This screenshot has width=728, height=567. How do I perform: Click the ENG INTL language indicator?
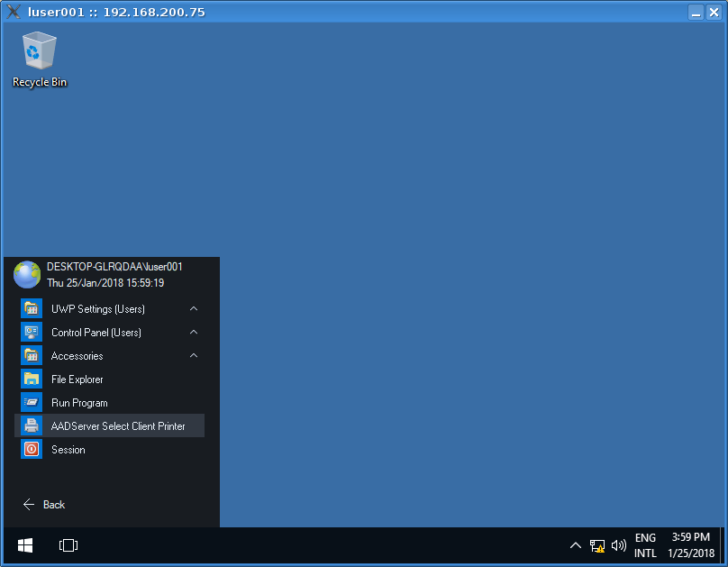pos(645,545)
